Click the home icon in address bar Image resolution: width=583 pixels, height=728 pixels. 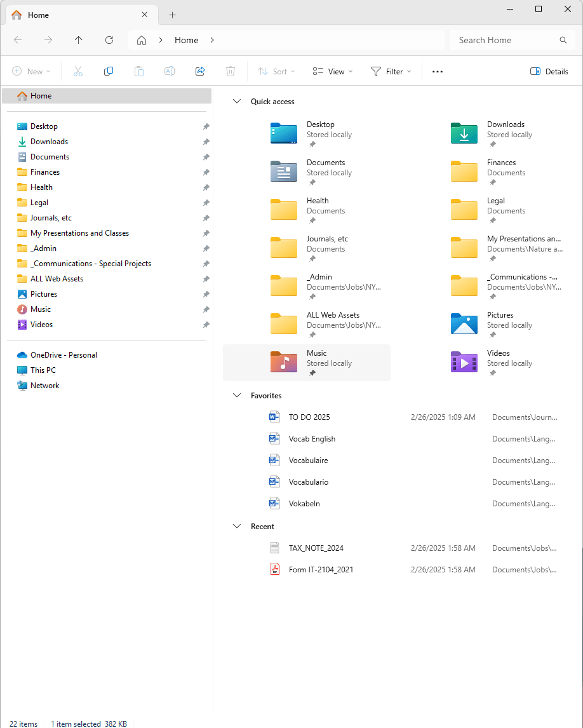[142, 41]
